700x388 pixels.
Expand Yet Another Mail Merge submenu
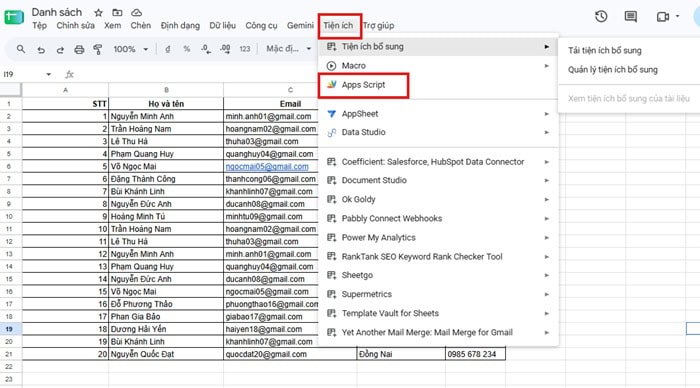438,333
